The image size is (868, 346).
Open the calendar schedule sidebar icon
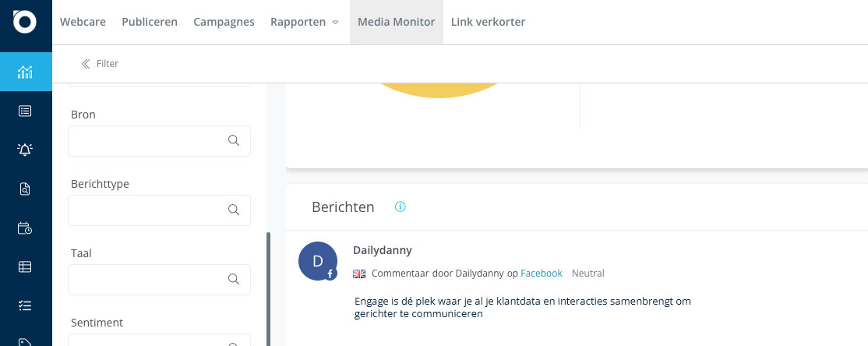[x=25, y=228]
